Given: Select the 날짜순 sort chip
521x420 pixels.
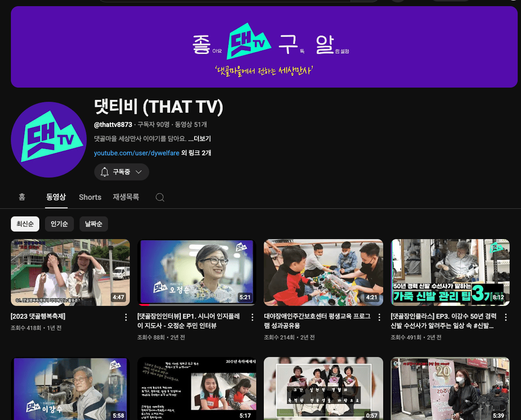Looking at the screenshot, I should tap(93, 224).
